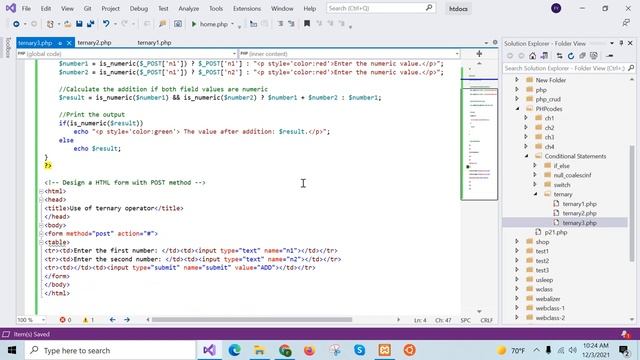The width and height of the screenshot is (640, 360).
Task: Open the Live Share feedback icon
Action: click(x=626, y=23)
